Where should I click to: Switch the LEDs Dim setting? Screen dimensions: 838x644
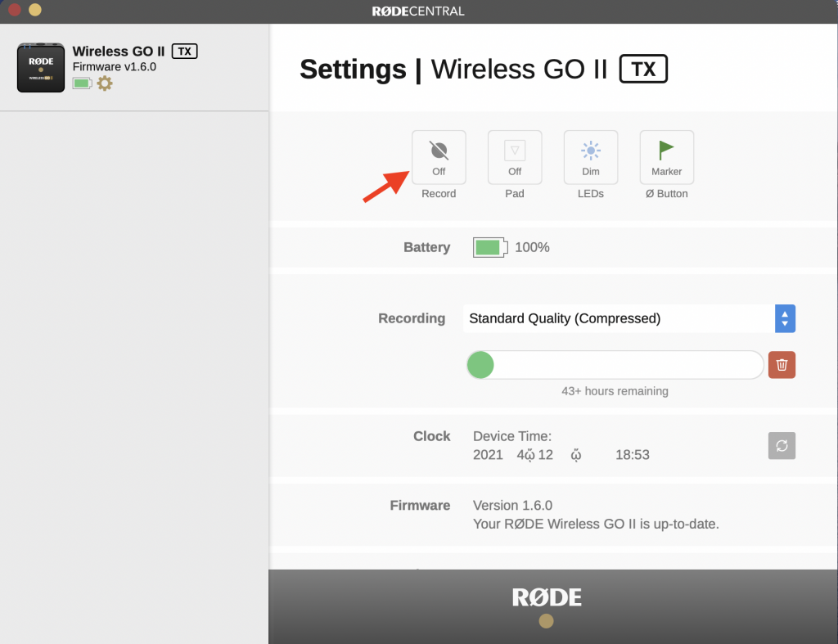pos(591,157)
